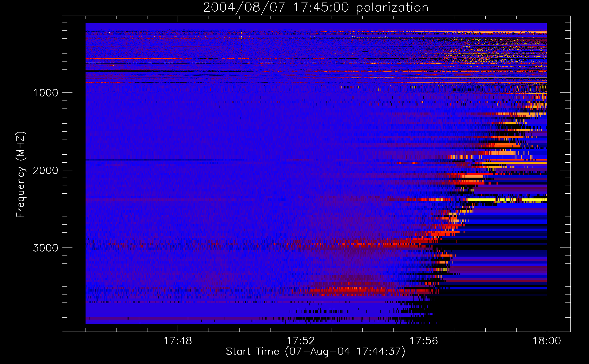This screenshot has height=364, width=589.
Task: Select the 1000 frequency tick label
Action: pos(46,93)
